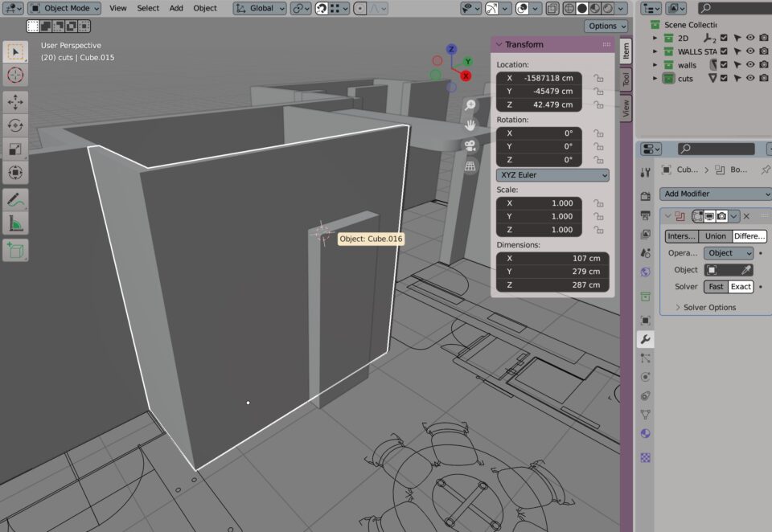Click the Fast solver button

pos(716,286)
